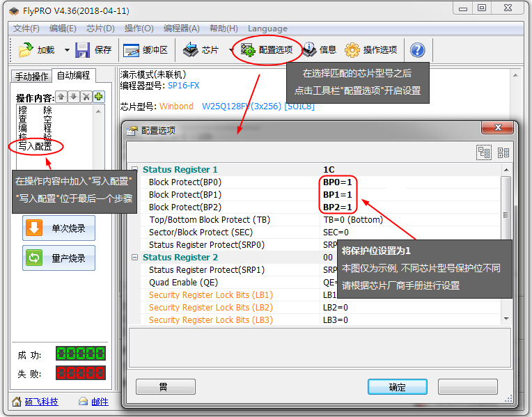Viewport: 532px width, 417px height.
Task: Switch to categorized view in 配置选项 dialog
Action: click(484, 152)
